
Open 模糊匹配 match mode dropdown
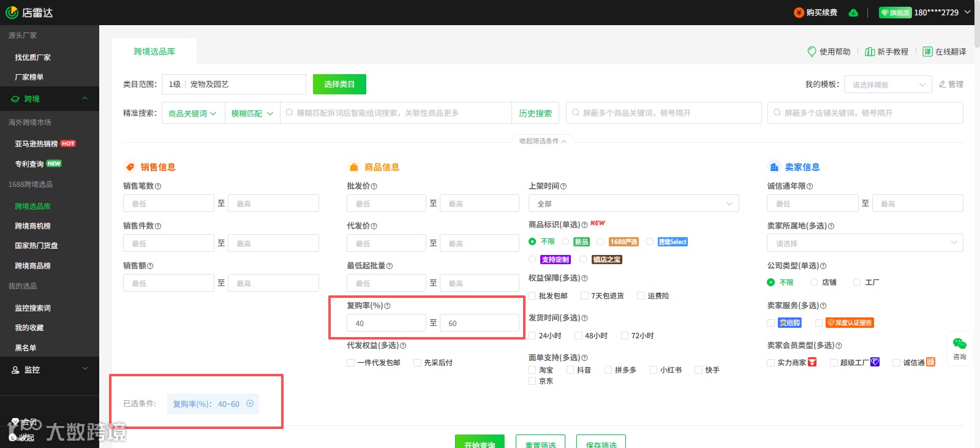pos(252,113)
